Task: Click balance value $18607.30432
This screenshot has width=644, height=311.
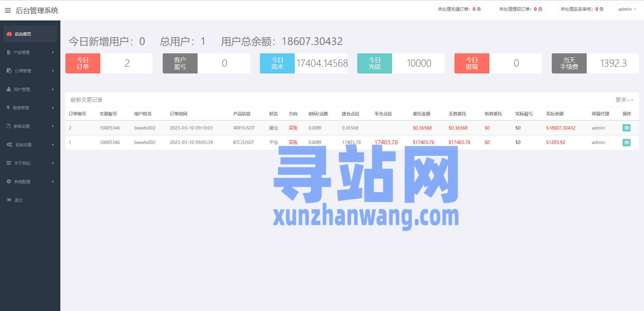Action: coord(560,128)
